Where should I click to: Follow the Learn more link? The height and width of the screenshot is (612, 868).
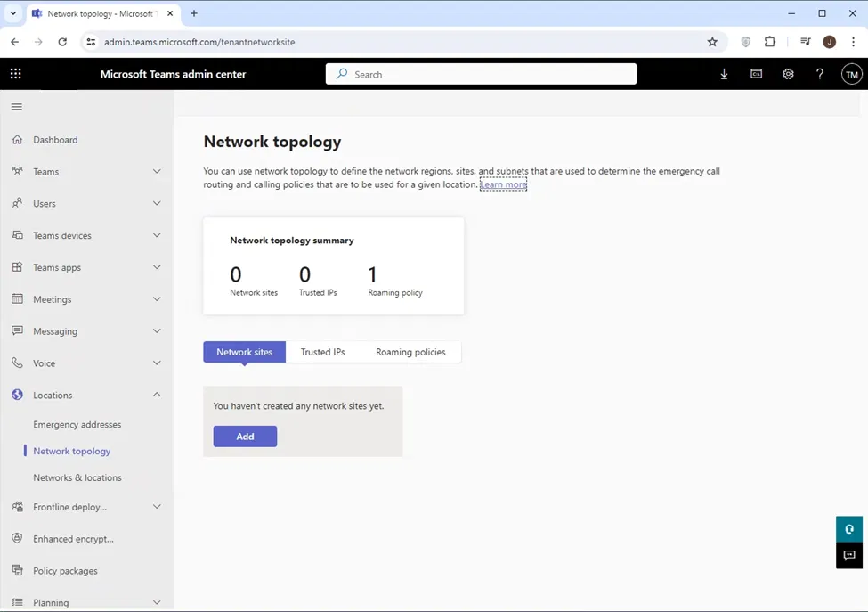[x=504, y=184]
